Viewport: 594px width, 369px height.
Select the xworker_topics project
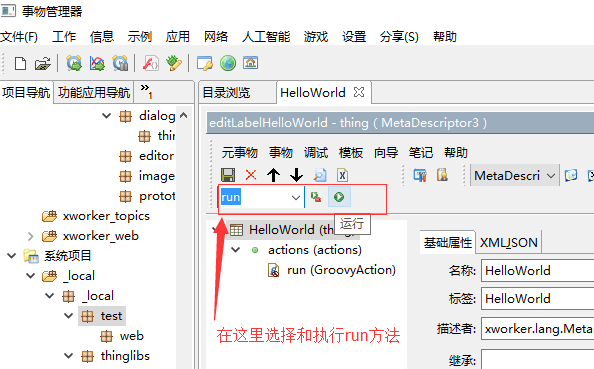(106, 216)
